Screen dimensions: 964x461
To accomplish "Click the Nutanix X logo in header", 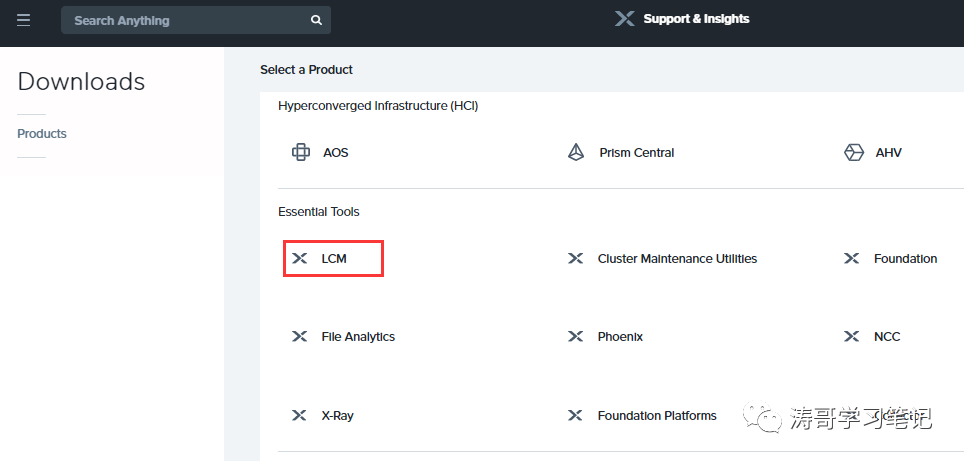I will (624, 19).
